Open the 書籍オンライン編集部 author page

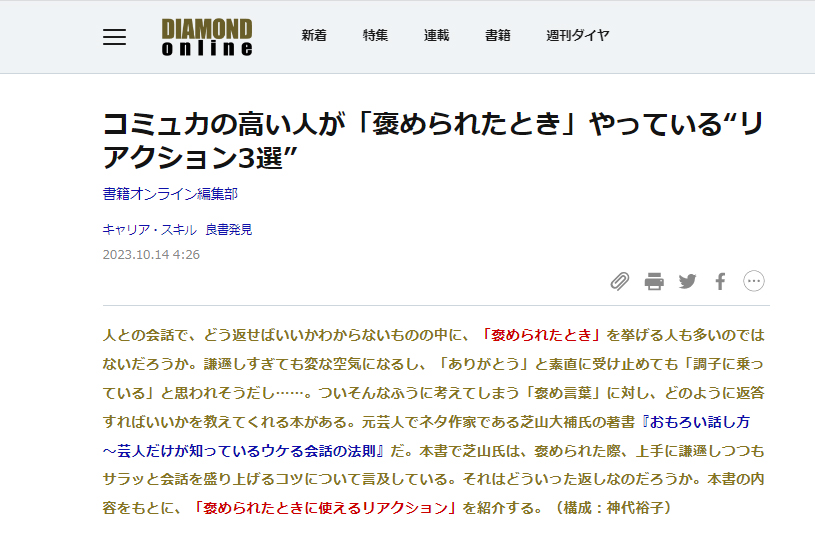click(169, 194)
